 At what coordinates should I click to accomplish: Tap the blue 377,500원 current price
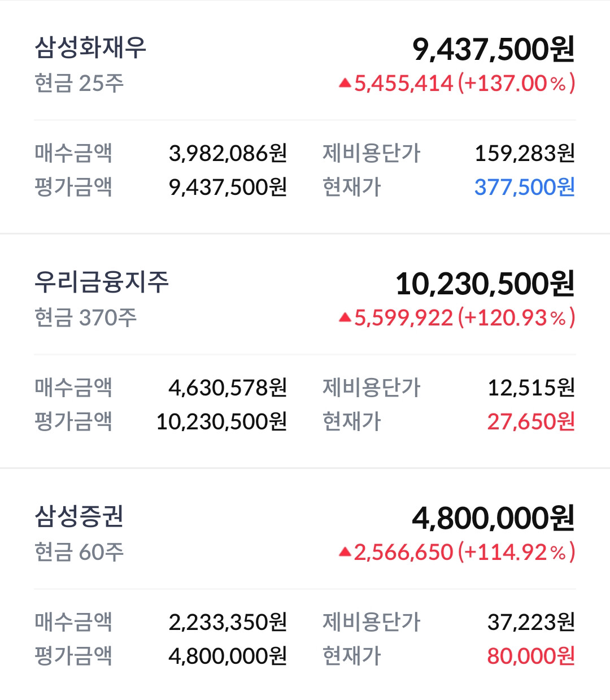[x=524, y=187]
